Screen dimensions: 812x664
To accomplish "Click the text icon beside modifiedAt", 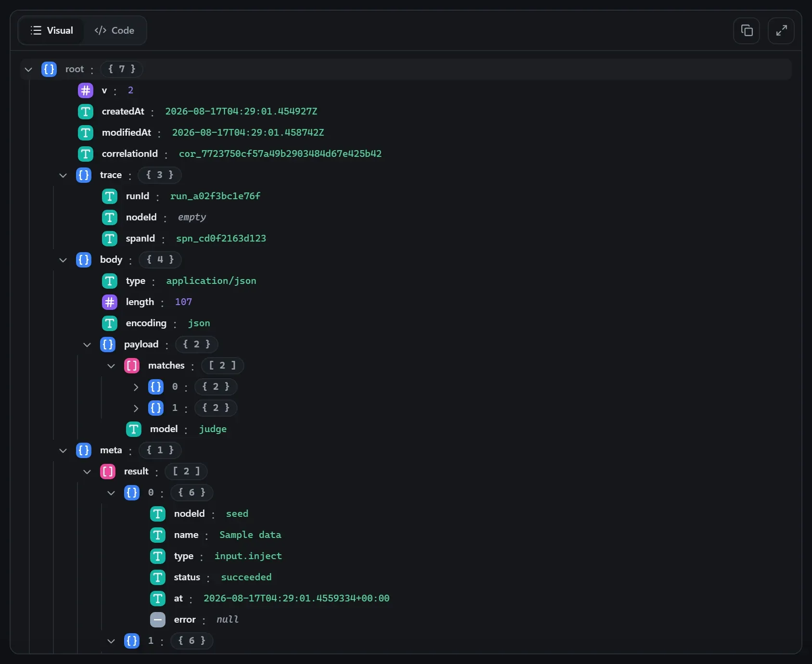I will tap(86, 133).
